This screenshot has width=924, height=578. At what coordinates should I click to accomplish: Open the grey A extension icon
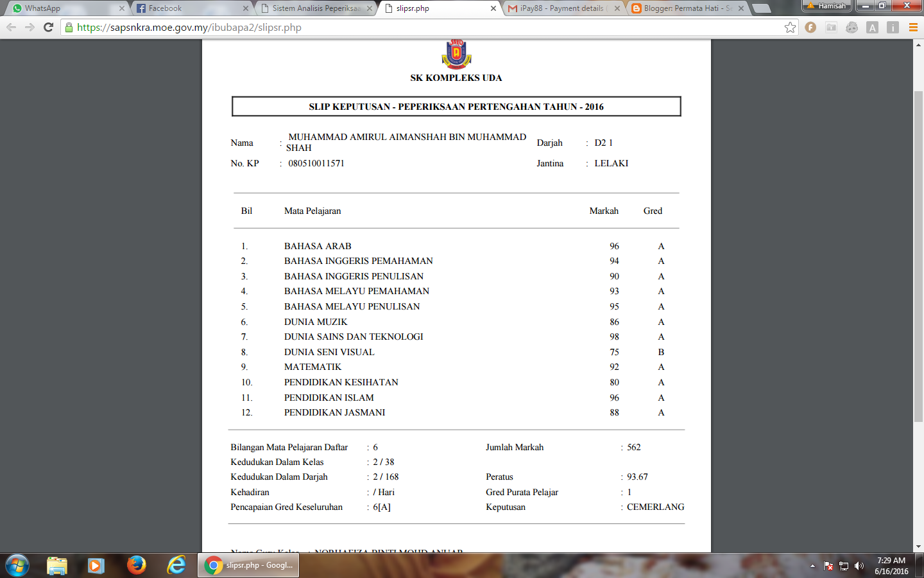[x=872, y=28]
